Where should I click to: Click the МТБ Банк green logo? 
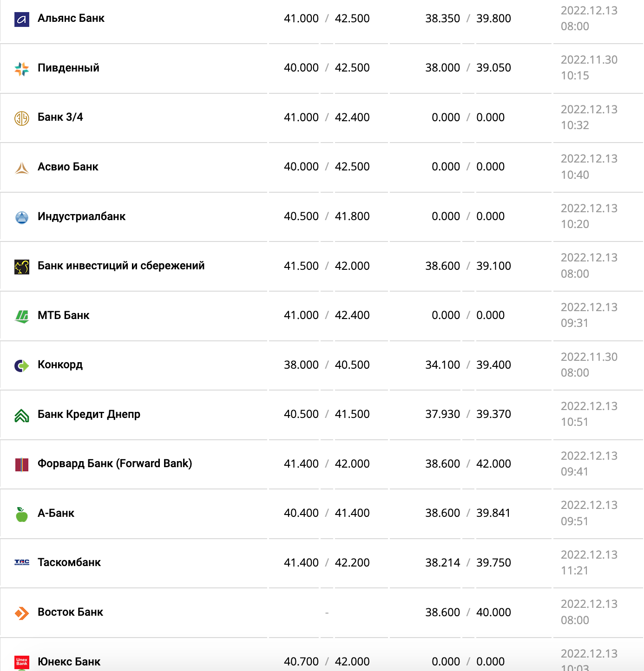pos(22,316)
